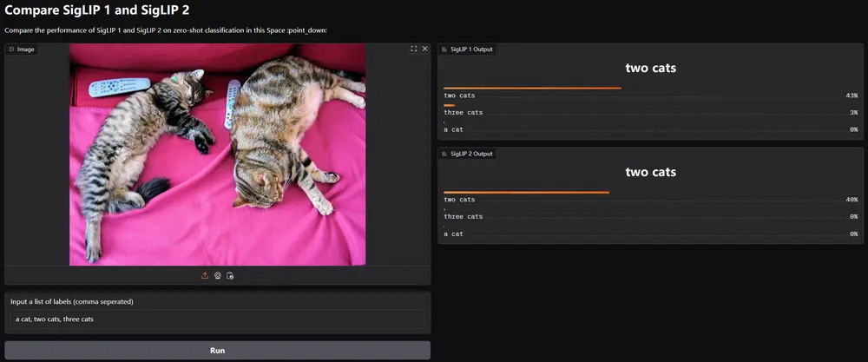Focus the comma separated labels input field
The image size is (868, 362).
click(x=218, y=319)
